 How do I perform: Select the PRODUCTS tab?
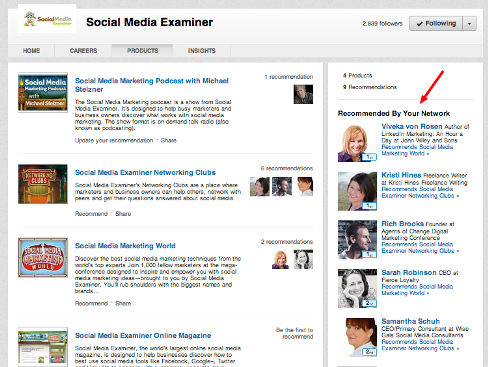coord(142,51)
